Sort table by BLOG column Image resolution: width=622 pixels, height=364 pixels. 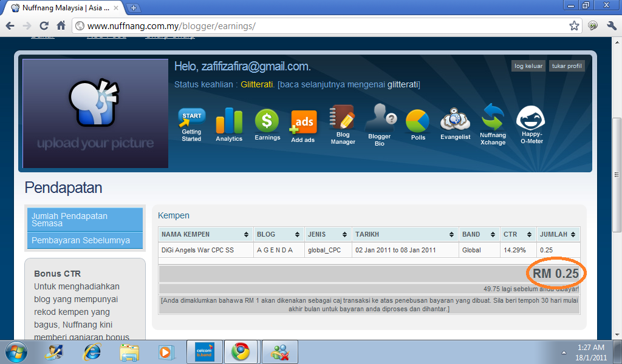click(279, 235)
